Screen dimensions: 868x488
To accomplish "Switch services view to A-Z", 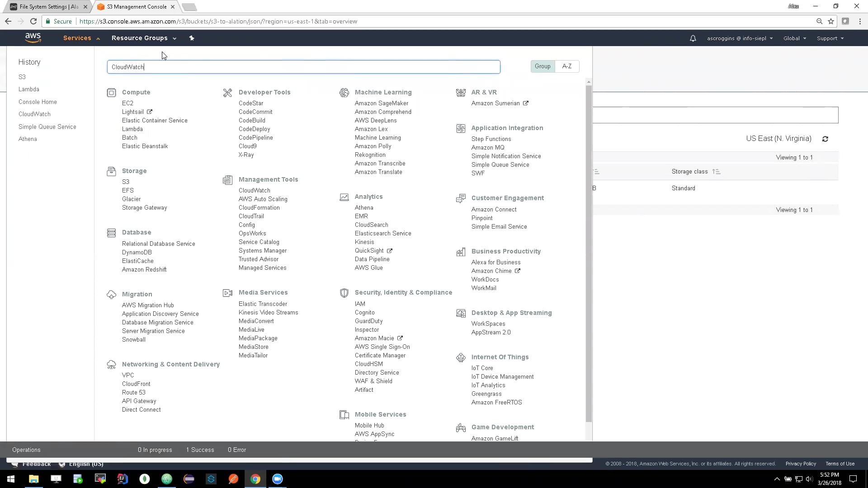I will click(567, 66).
